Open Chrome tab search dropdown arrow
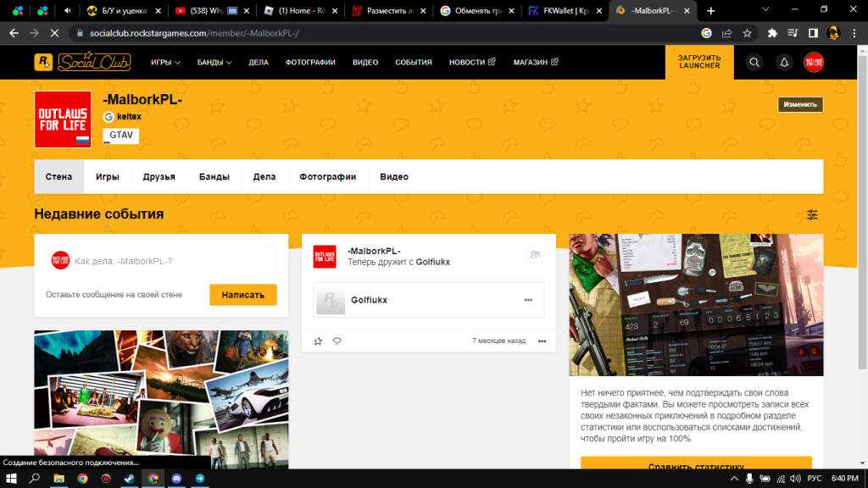 765,9
